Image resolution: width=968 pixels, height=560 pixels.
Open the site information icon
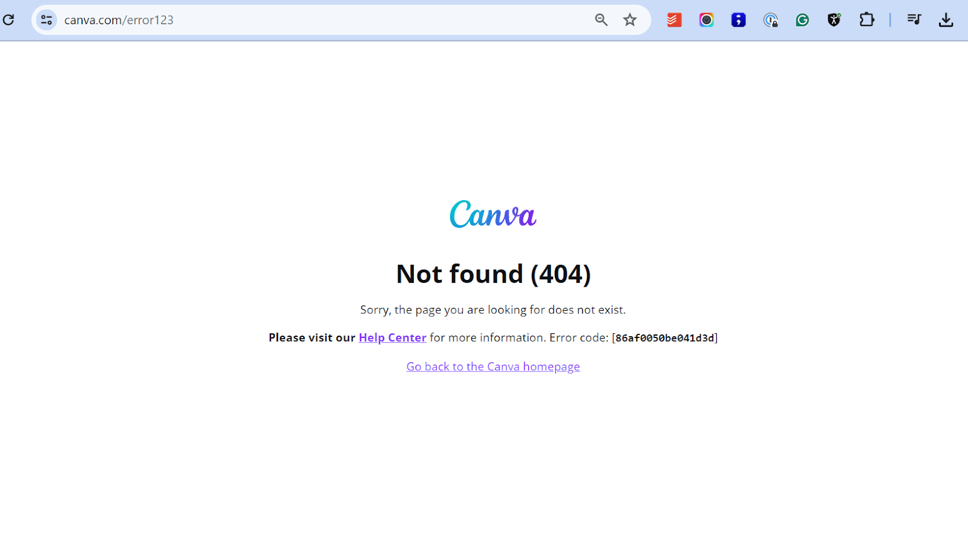pyautogui.click(x=47, y=20)
